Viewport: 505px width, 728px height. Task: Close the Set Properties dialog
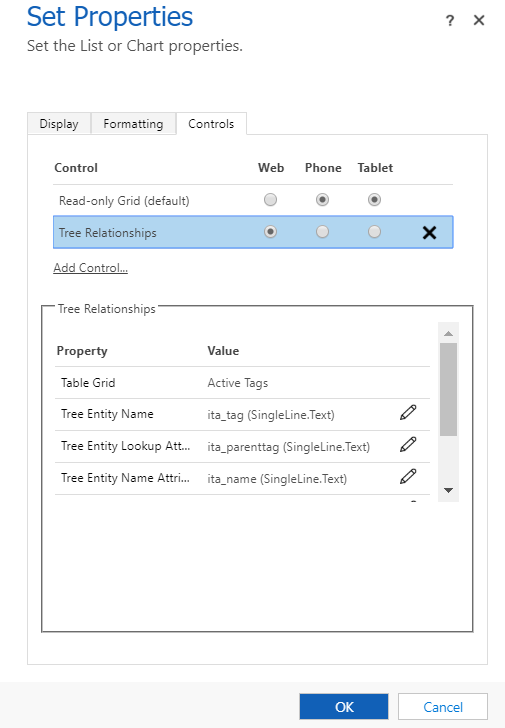pos(479,20)
